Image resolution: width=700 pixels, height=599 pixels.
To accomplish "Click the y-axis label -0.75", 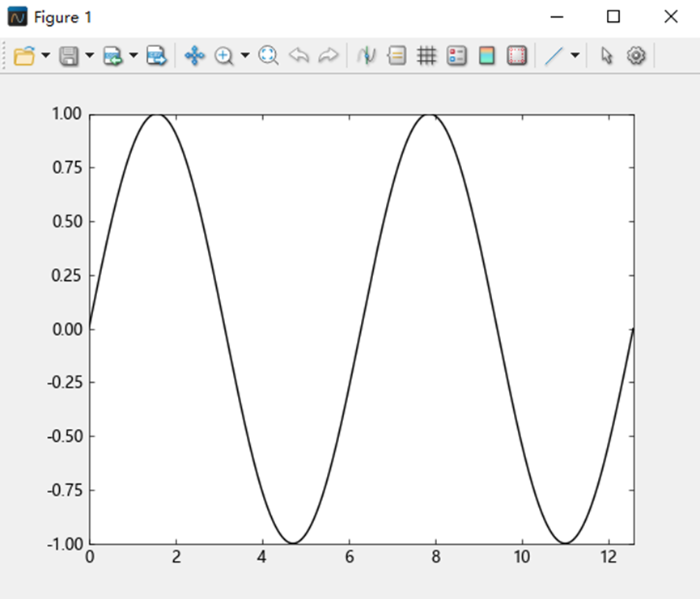I will 66,491.
